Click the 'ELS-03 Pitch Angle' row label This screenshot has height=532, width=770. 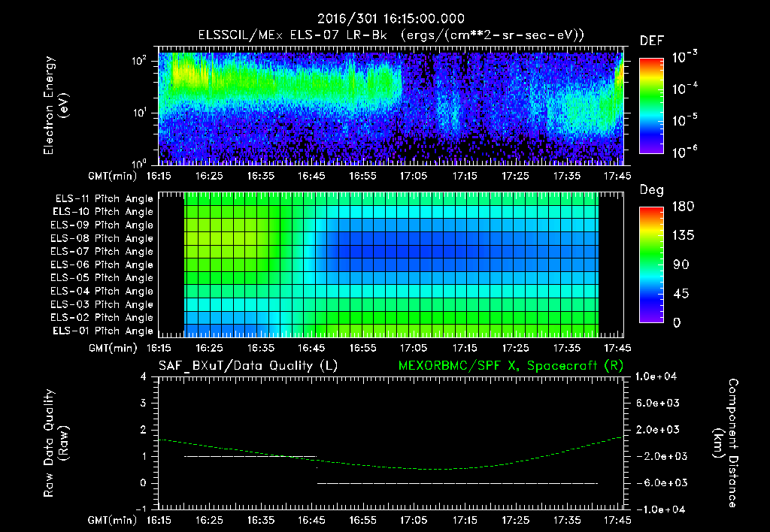[x=102, y=305]
